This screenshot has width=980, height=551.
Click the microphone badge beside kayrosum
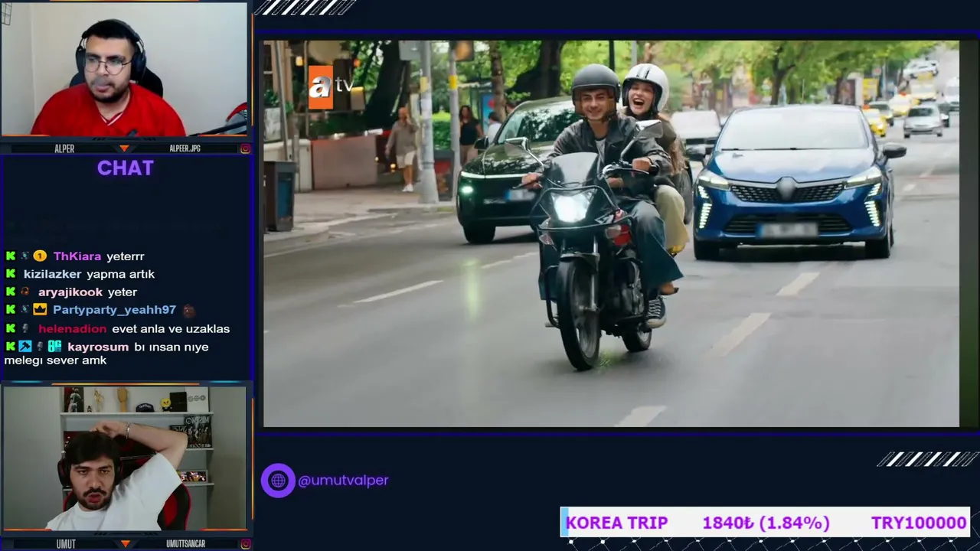(40, 347)
